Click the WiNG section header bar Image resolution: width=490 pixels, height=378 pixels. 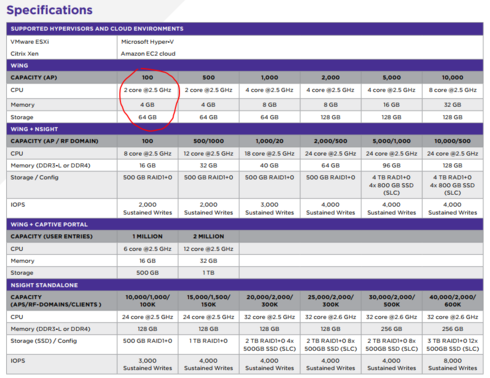[x=245, y=65]
